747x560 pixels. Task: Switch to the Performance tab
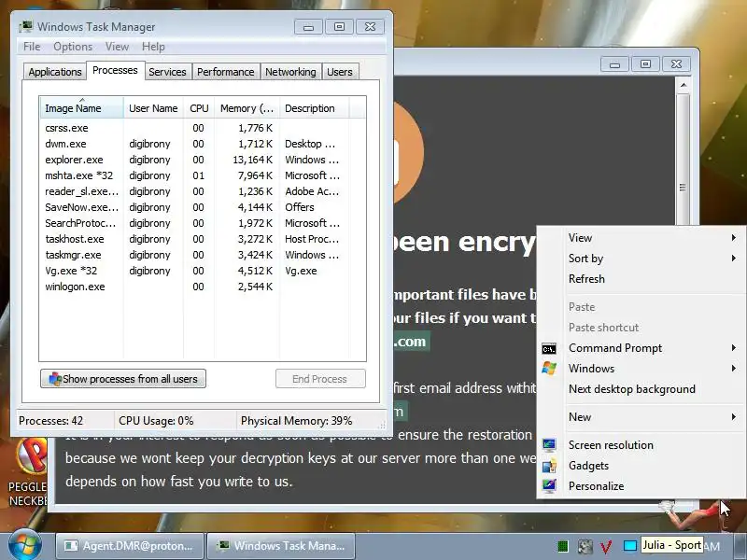point(226,72)
